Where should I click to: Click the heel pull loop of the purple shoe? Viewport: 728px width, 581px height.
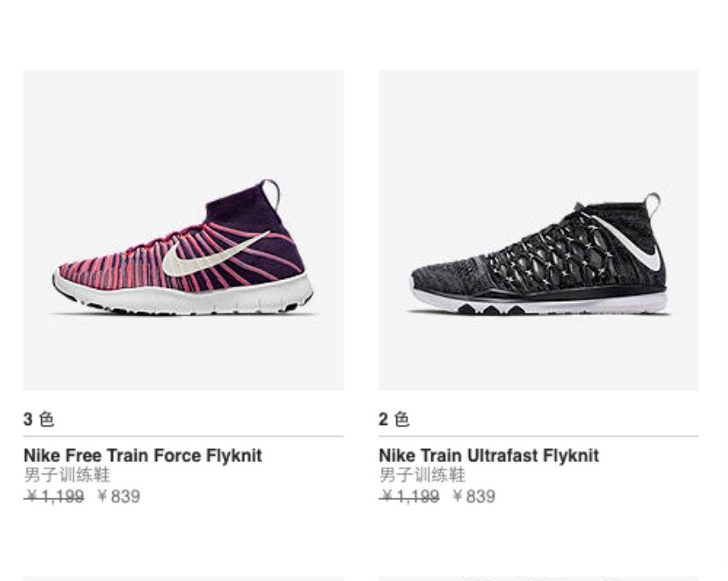click(x=270, y=192)
